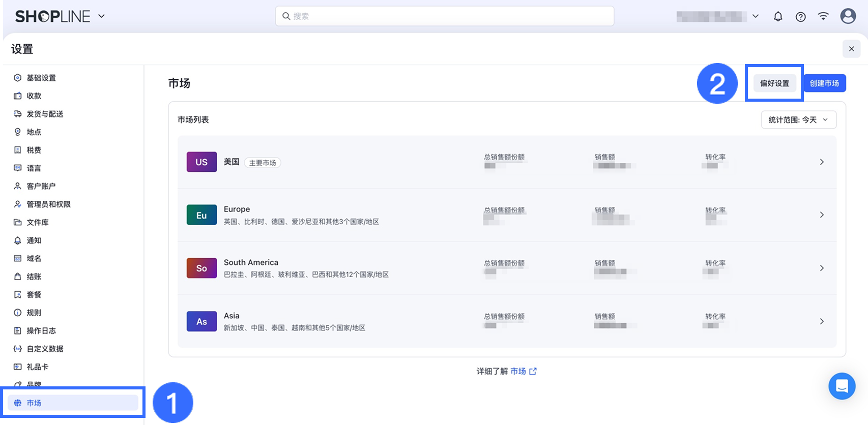
Task: Open the user profile avatar
Action: tap(848, 16)
